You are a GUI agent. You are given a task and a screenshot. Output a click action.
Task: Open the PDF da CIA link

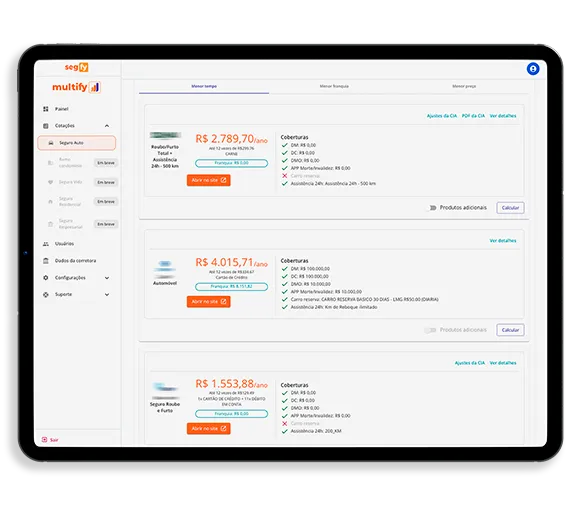(473, 116)
